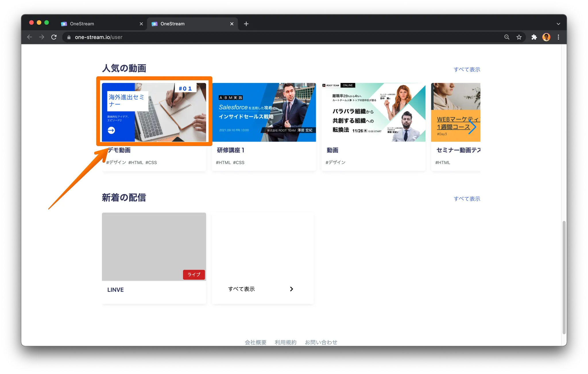Open the 利用規約 footer link
The height and width of the screenshot is (374, 588).
(x=285, y=342)
